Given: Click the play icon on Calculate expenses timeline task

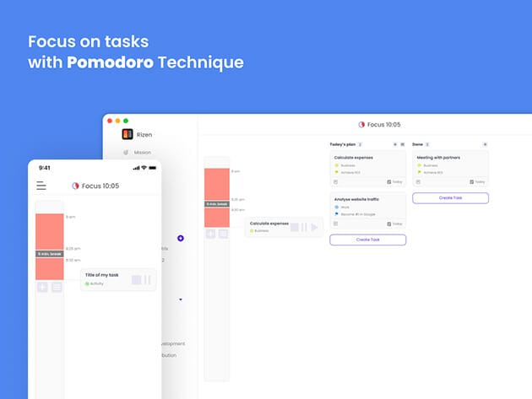Looking at the screenshot, I should (315, 227).
